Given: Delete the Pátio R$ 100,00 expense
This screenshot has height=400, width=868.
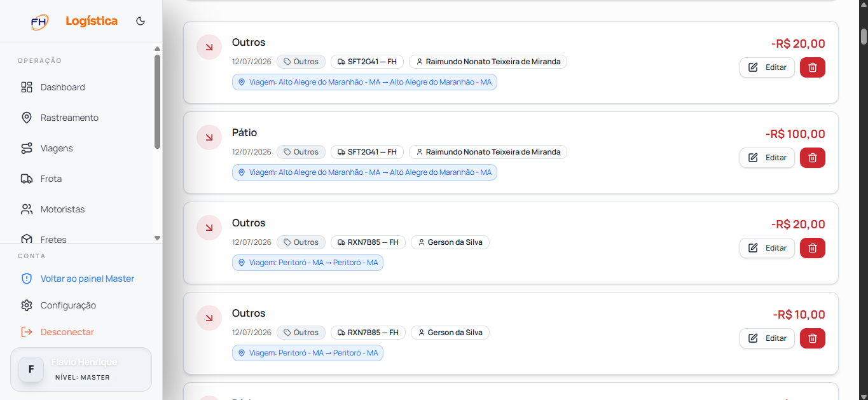Looking at the screenshot, I should coord(812,158).
